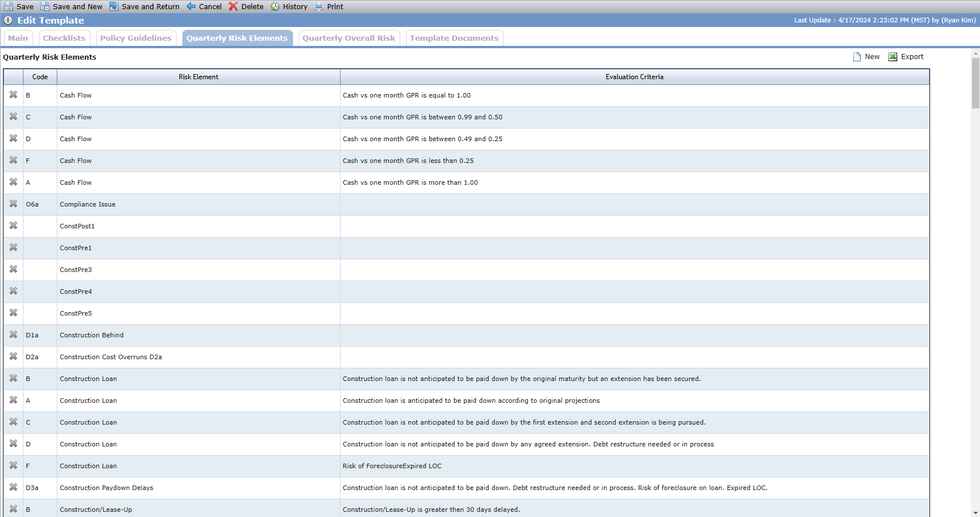Select code cell 'O6a'
The width and height of the screenshot is (980, 517).
pos(40,204)
